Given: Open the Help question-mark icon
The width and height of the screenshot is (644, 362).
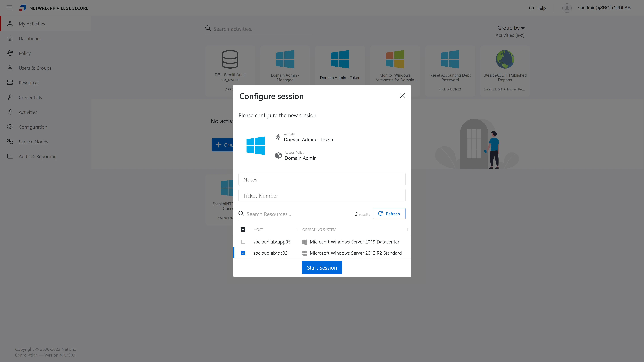Looking at the screenshot, I should click(x=531, y=8).
